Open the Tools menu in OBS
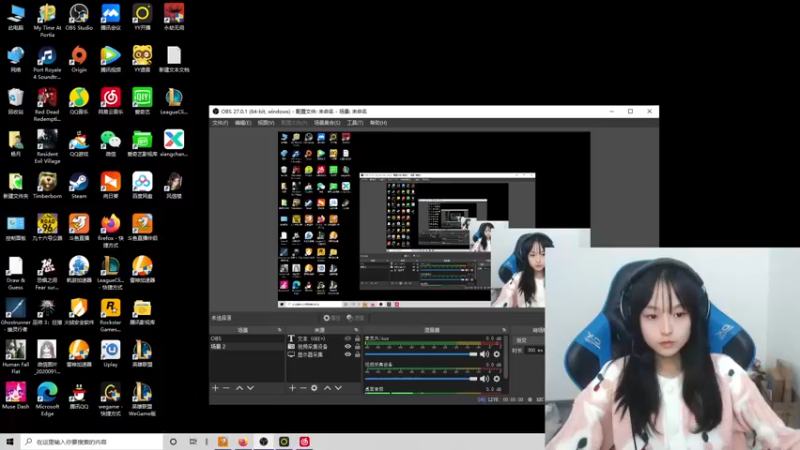800x450 pixels. point(355,123)
